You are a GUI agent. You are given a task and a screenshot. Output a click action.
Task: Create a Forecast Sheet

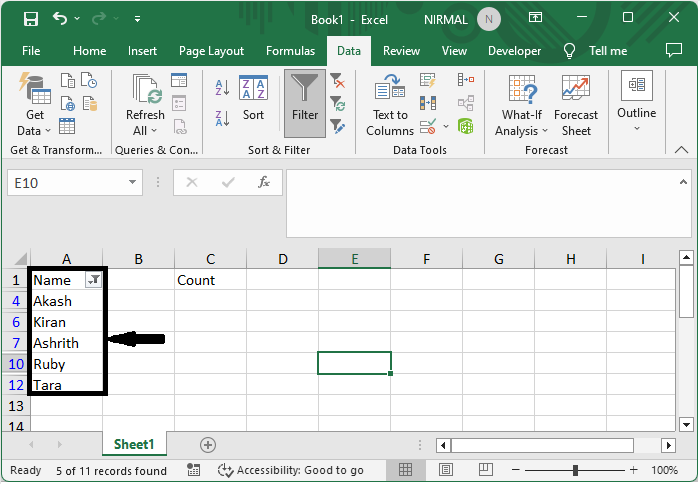[x=576, y=104]
